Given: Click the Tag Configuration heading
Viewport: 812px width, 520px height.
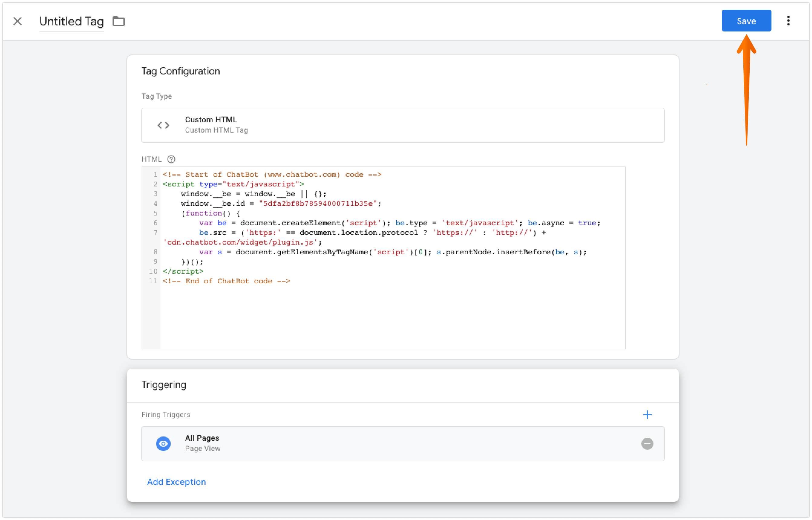Looking at the screenshot, I should 181,71.
